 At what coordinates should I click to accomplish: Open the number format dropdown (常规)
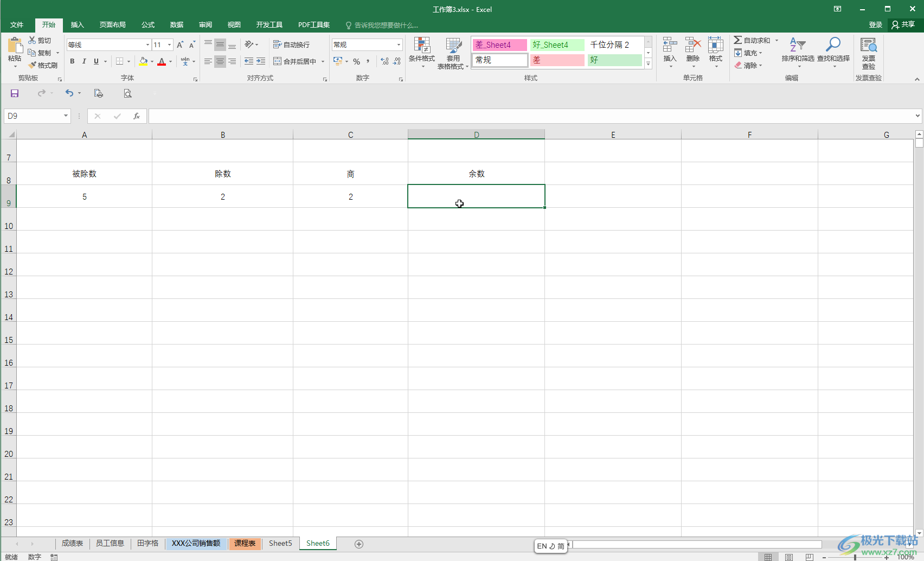(399, 45)
